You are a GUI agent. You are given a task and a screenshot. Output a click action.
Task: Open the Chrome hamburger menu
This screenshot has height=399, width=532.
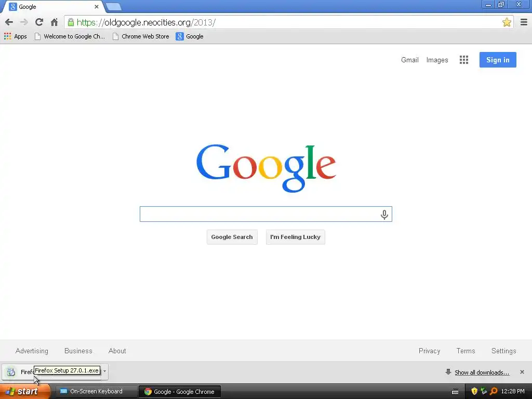pyautogui.click(x=524, y=22)
